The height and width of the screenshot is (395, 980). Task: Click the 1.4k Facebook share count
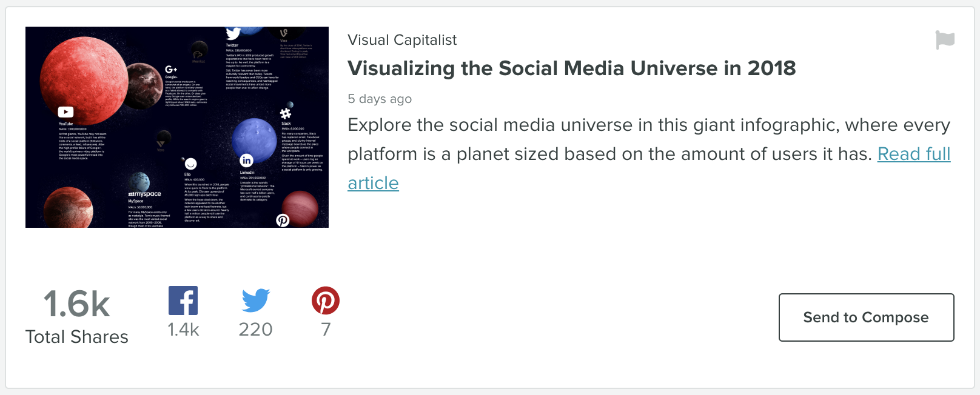[x=183, y=330]
